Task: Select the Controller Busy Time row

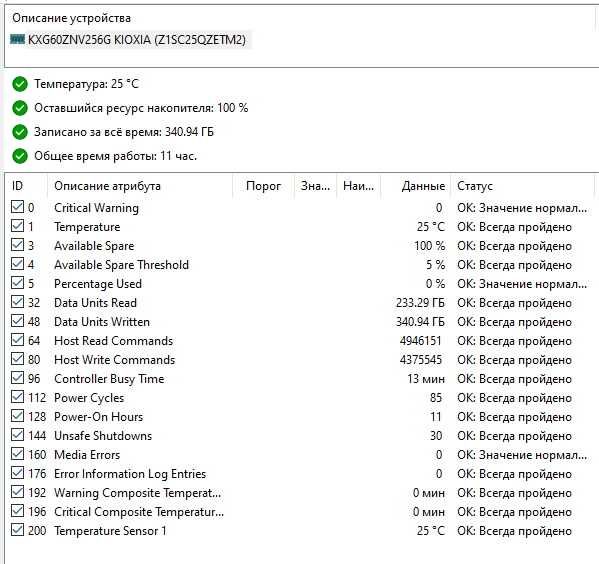Action: click(x=300, y=379)
